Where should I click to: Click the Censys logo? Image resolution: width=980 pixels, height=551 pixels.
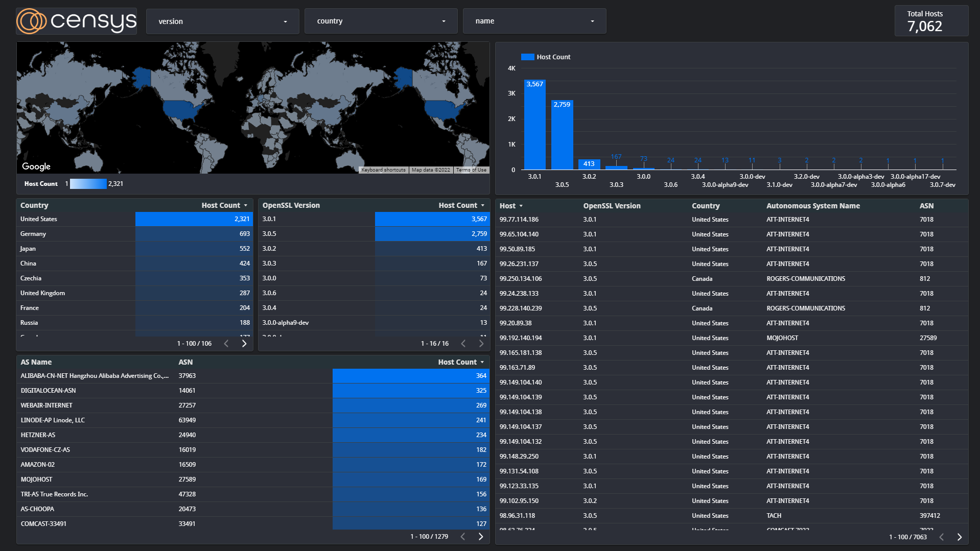coord(77,21)
